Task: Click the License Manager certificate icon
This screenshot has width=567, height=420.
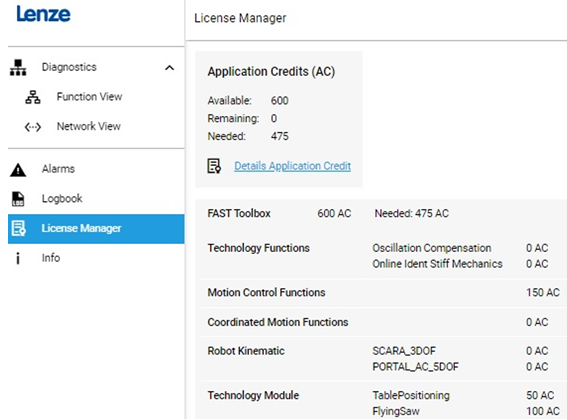Action: (x=18, y=229)
